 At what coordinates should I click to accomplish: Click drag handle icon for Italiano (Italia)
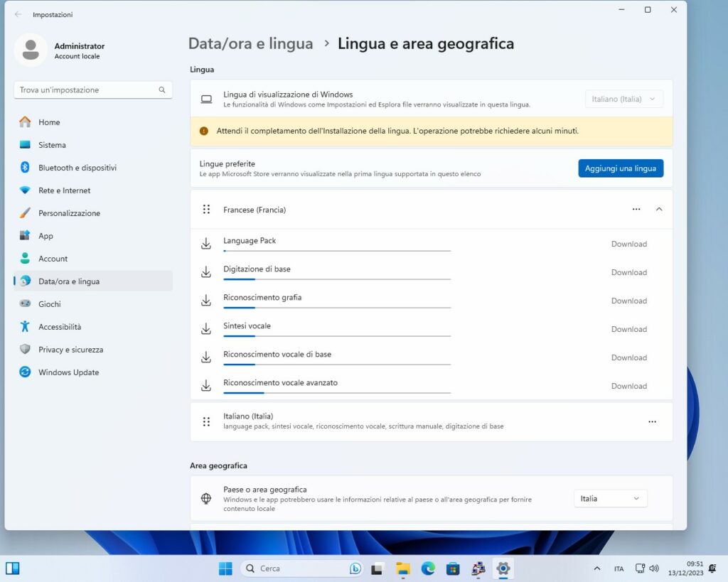point(206,421)
